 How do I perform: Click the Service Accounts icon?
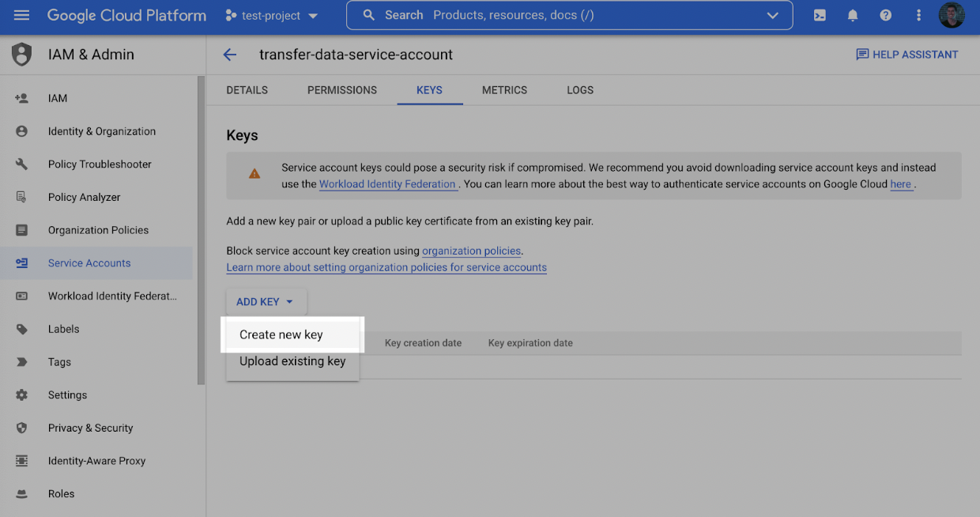pos(22,263)
